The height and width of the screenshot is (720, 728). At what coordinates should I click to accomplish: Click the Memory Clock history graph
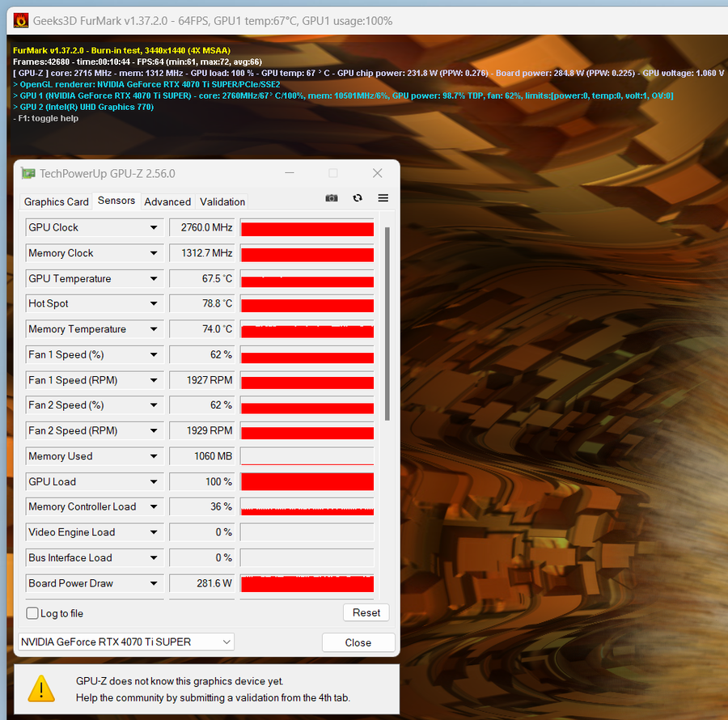pos(307,253)
